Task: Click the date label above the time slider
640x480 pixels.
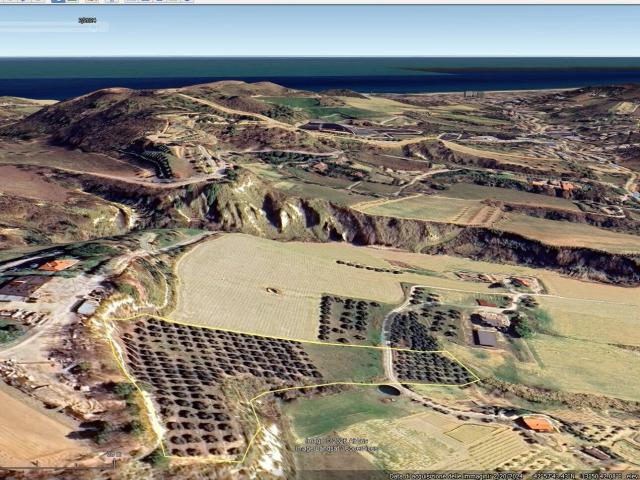Action: coord(87,20)
